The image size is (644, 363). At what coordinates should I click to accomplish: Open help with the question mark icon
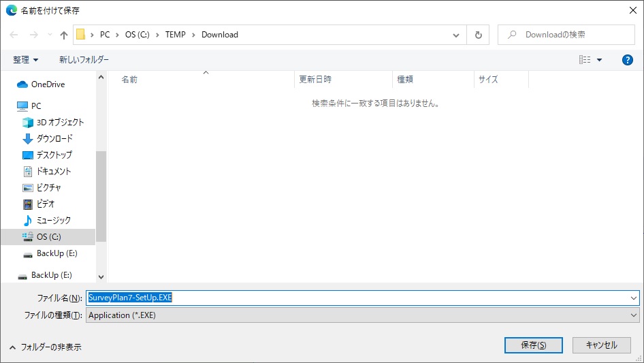627,60
